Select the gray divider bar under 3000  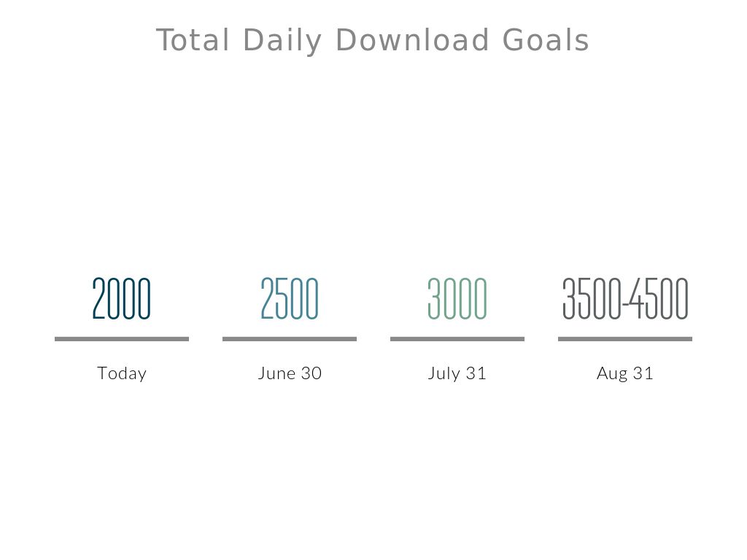[457, 339]
